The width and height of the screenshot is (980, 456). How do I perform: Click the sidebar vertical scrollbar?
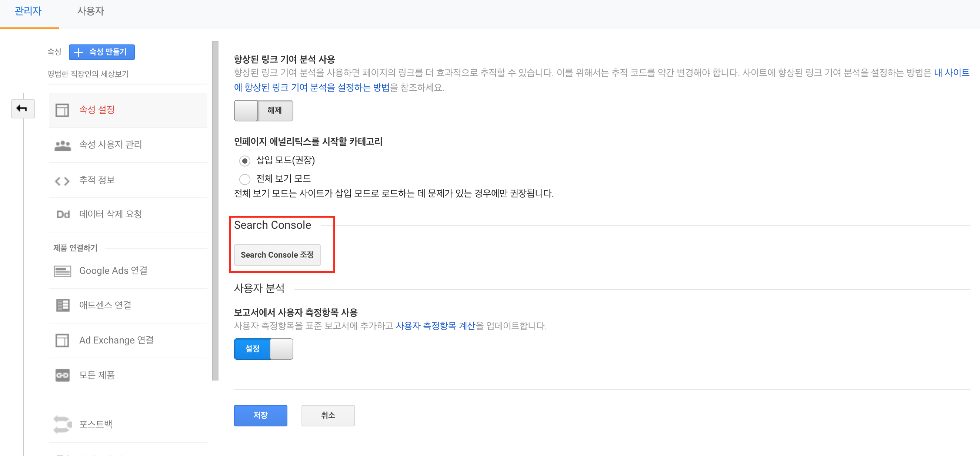(215, 210)
